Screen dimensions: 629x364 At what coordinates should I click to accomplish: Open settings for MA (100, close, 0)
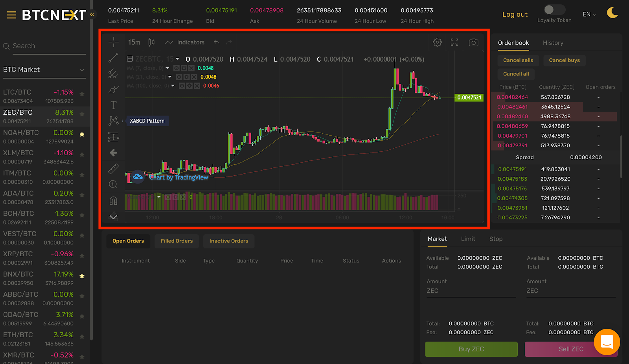tap(189, 86)
